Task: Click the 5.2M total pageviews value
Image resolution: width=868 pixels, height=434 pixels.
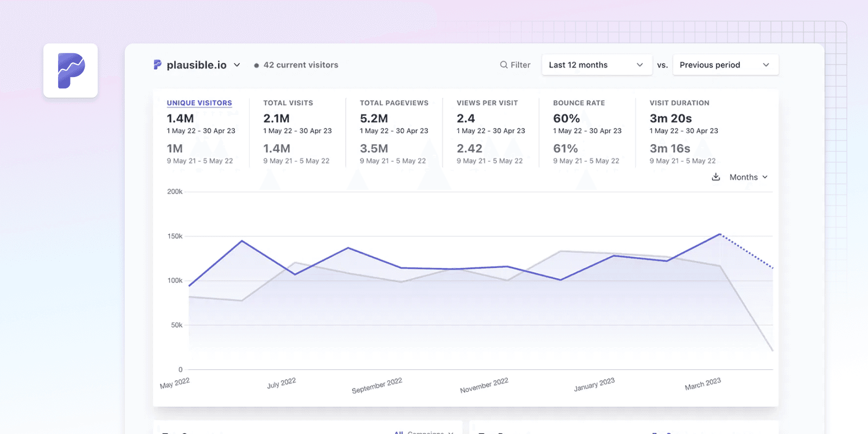Action: (374, 118)
